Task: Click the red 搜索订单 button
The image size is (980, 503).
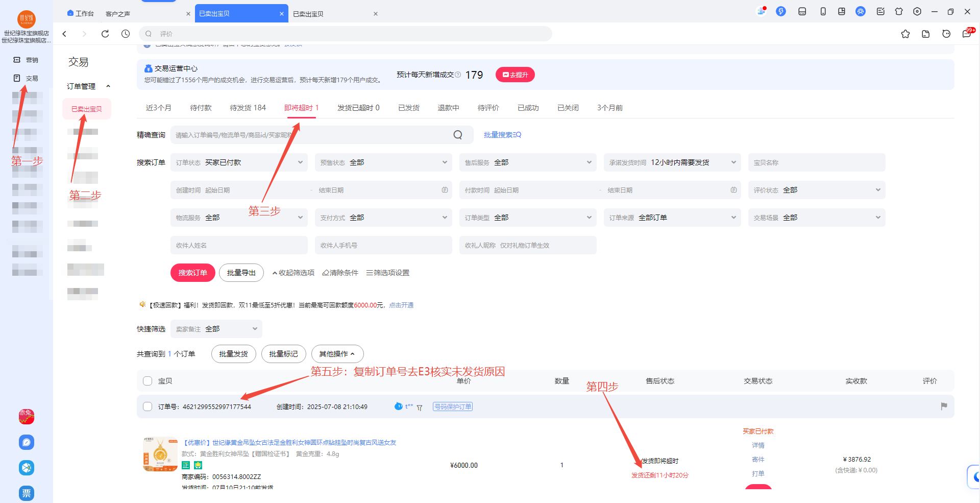Action: 192,273
